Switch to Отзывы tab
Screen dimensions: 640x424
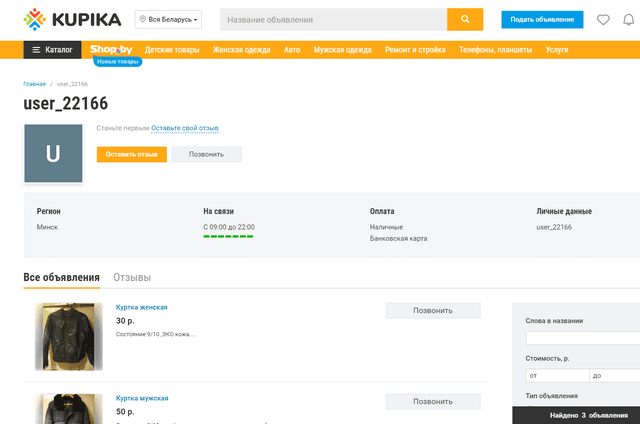click(x=132, y=277)
